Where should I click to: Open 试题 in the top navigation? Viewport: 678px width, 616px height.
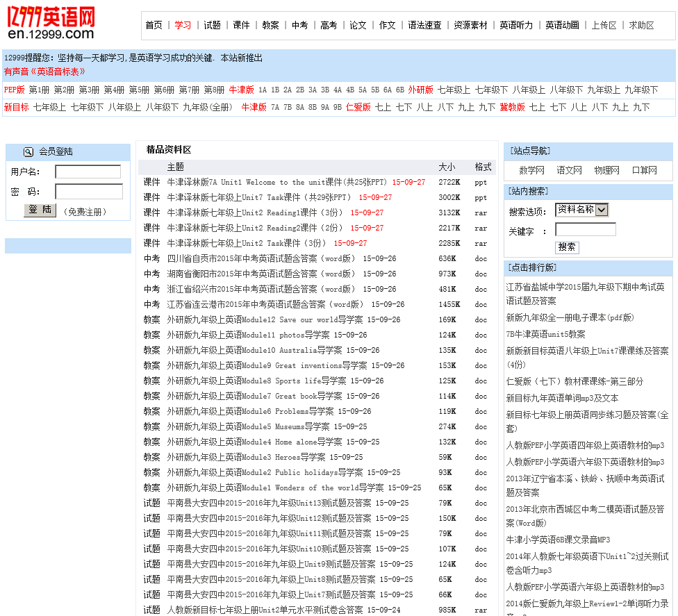click(212, 25)
